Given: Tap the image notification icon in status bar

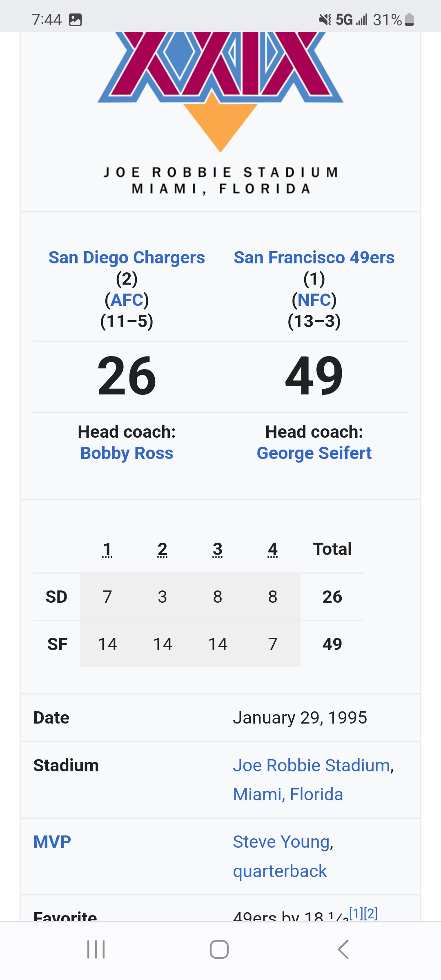Looking at the screenshot, I should click(x=76, y=20).
